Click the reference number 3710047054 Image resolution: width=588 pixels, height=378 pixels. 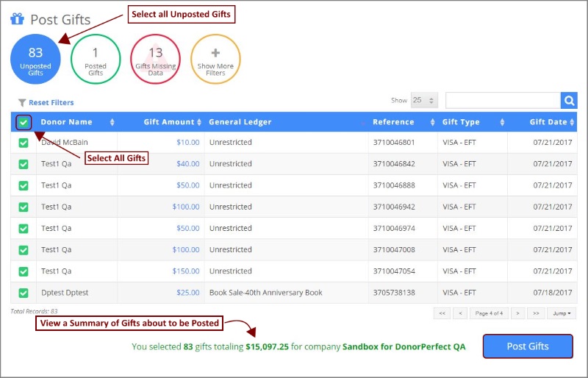394,271
